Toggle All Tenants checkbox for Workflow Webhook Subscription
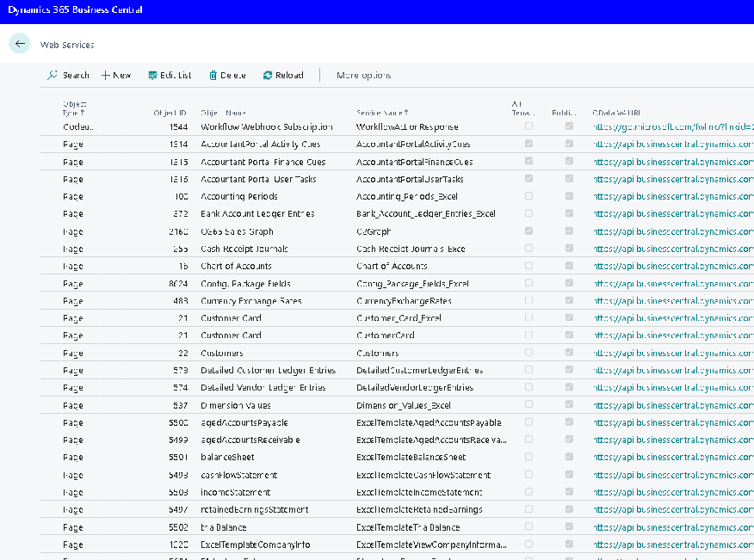This screenshot has height=560, width=754. click(x=528, y=126)
